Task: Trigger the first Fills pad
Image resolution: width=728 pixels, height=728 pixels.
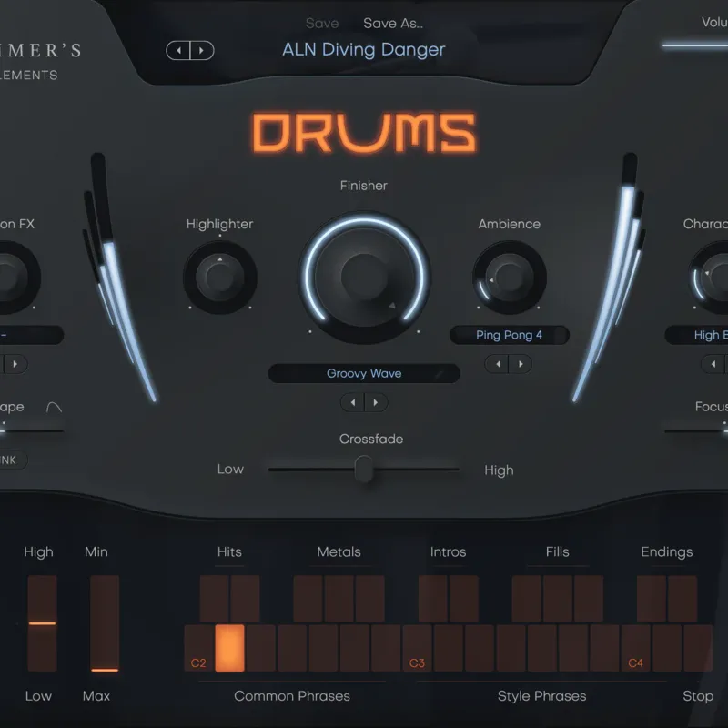Action: (527, 599)
